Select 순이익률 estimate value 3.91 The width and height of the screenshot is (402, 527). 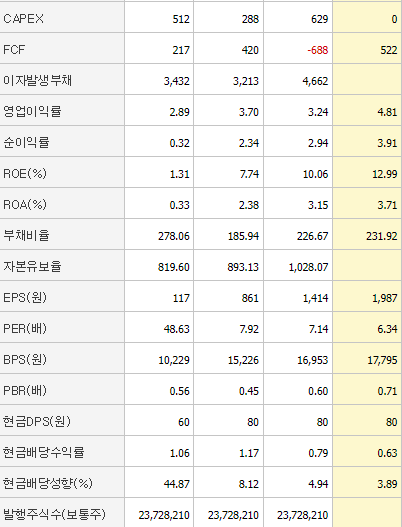[387, 143]
